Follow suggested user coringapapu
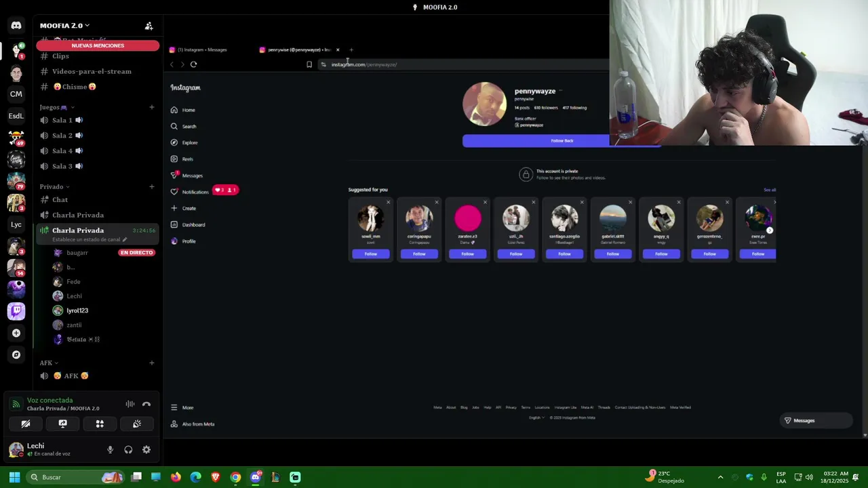This screenshot has height=488, width=868. pyautogui.click(x=419, y=253)
